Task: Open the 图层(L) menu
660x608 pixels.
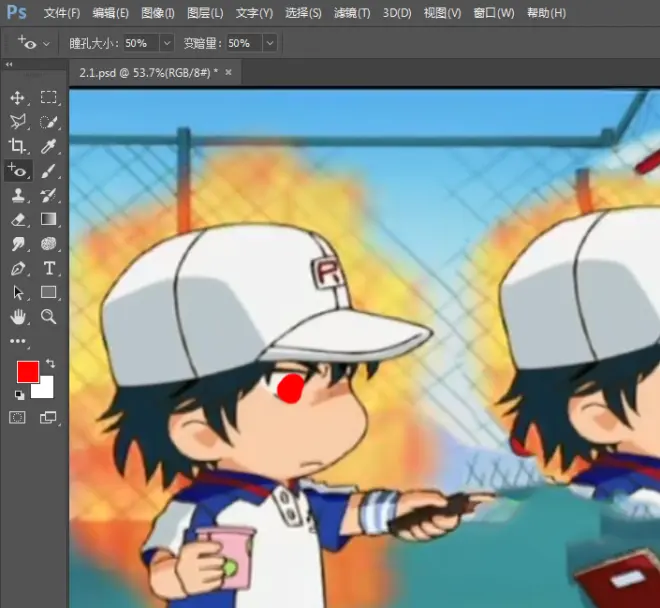Action: [205, 13]
